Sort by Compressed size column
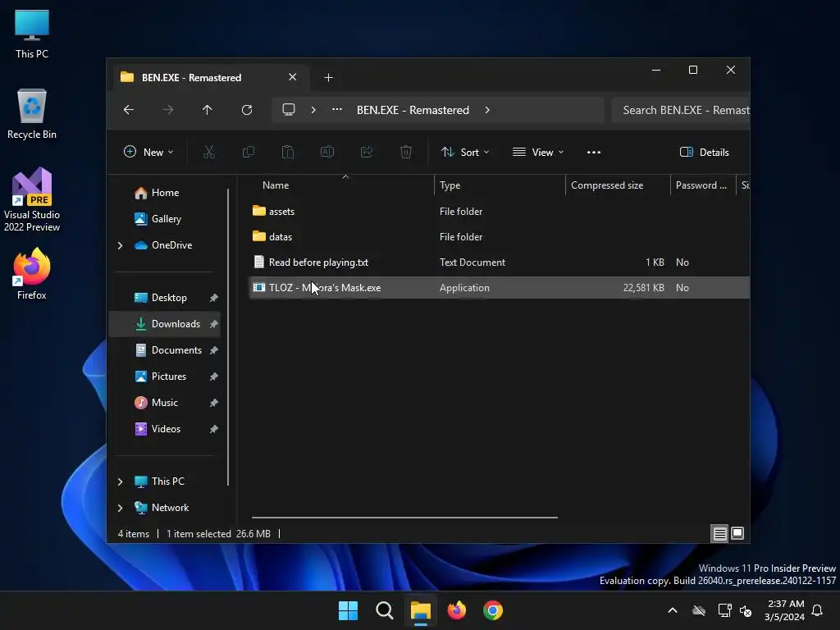The width and height of the screenshot is (840, 630). click(618, 185)
